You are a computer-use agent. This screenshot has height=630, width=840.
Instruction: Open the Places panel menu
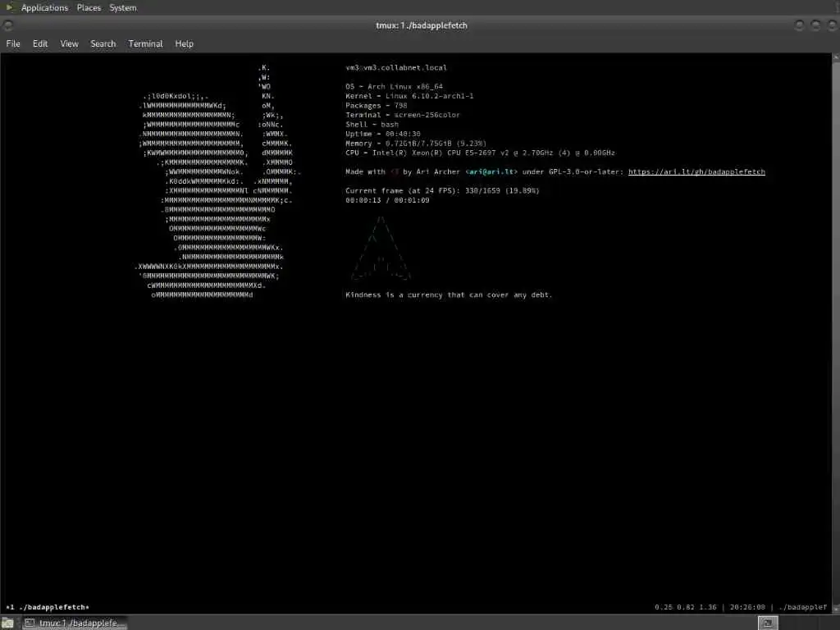(x=89, y=7)
